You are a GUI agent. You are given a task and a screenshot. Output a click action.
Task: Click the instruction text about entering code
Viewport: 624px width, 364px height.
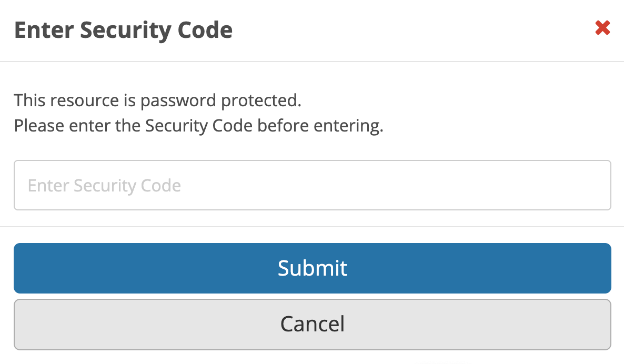(x=198, y=125)
